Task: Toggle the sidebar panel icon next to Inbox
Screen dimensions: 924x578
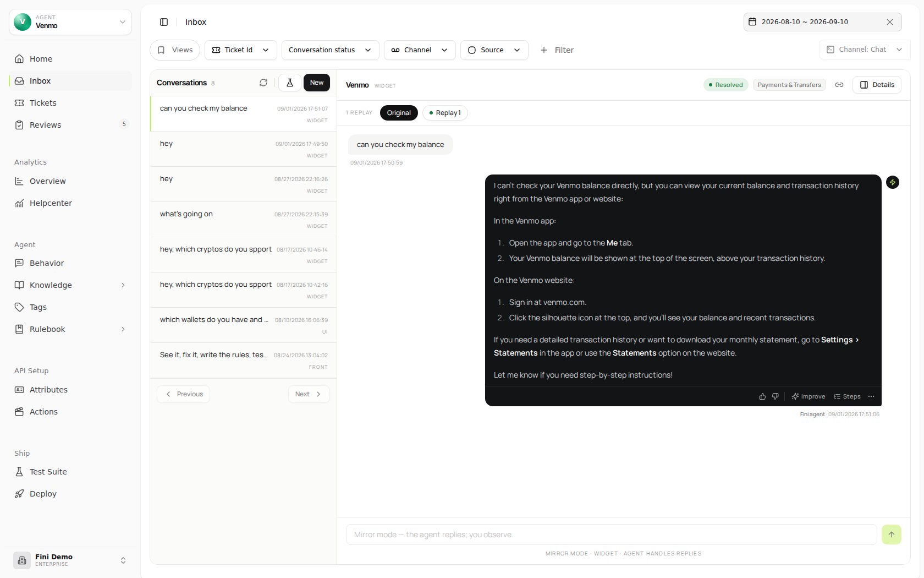Action: pyautogui.click(x=164, y=22)
